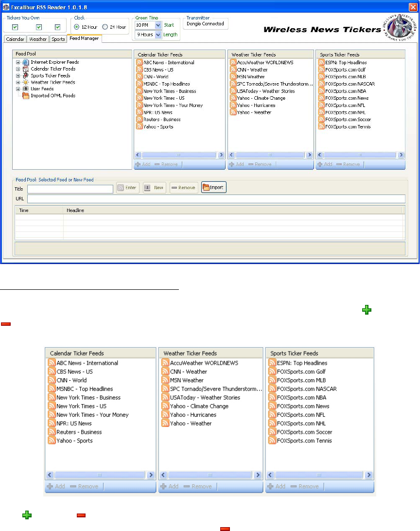Switch to the Calendar tab
The height and width of the screenshot is (531, 420).
[x=15, y=39]
